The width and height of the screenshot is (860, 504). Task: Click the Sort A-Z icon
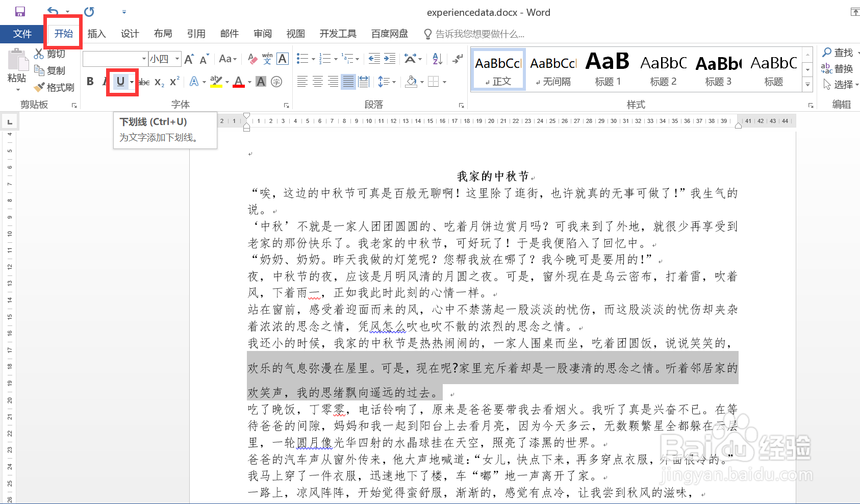[438, 59]
